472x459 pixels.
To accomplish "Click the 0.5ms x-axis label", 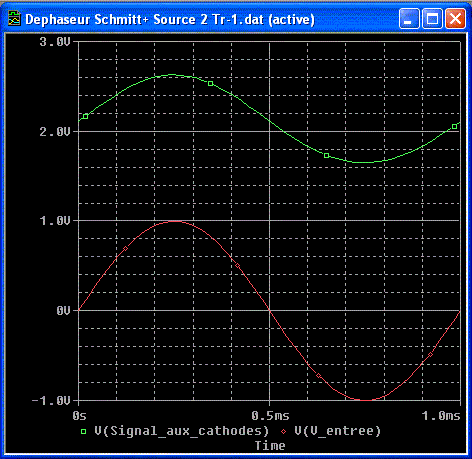I will click(270, 416).
